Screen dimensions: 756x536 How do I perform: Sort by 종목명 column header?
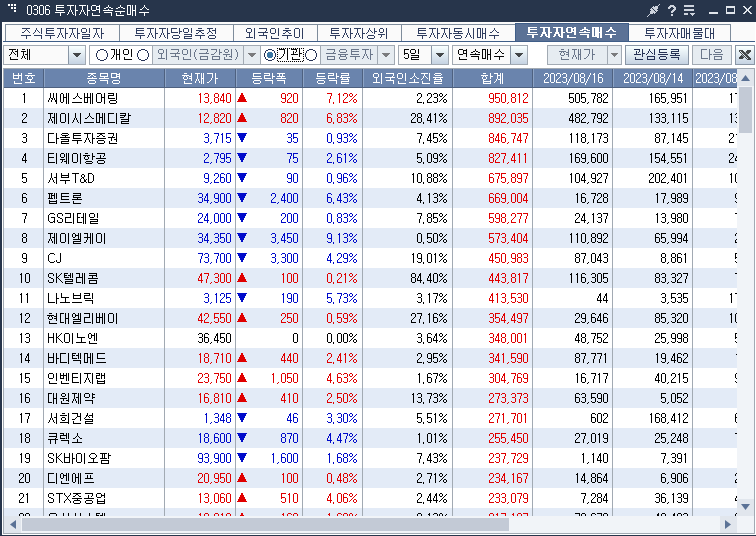(104, 78)
